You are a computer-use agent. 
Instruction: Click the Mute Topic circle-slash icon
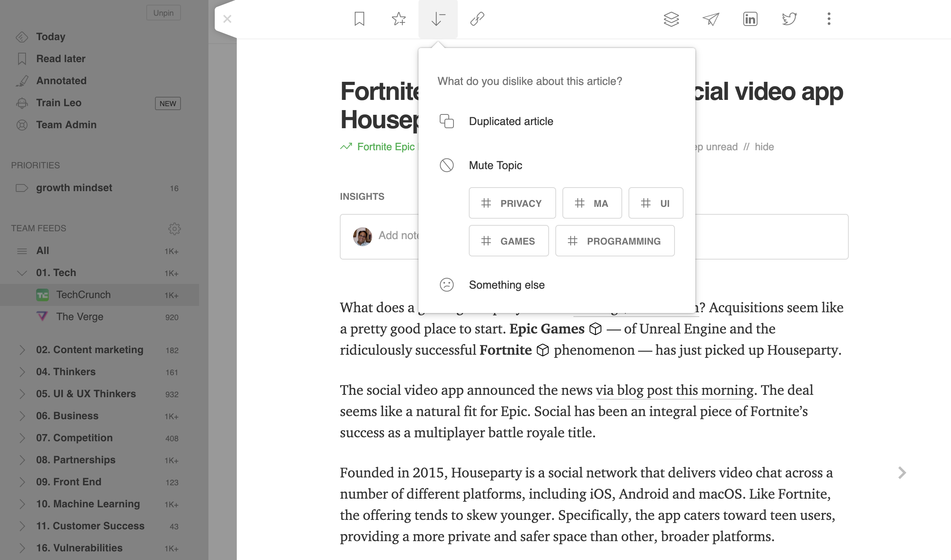point(446,165)
